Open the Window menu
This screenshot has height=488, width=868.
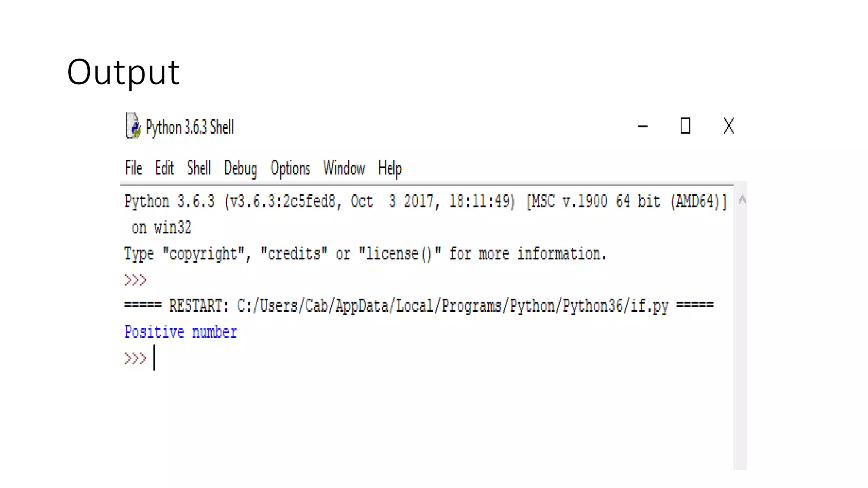coord(344,168)
